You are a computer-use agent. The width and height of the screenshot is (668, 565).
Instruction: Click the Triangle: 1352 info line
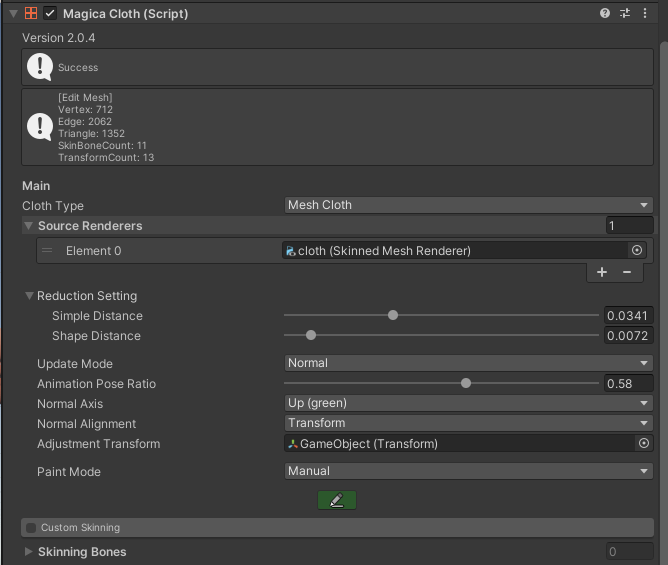pos(92,133)
